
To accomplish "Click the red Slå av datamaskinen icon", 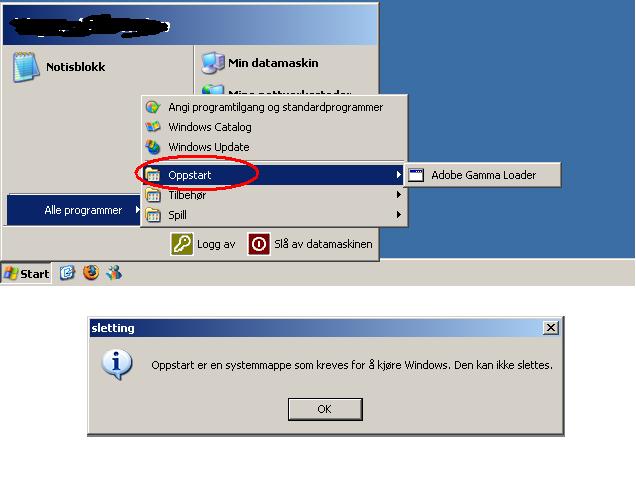I will [x=258, y=244].
